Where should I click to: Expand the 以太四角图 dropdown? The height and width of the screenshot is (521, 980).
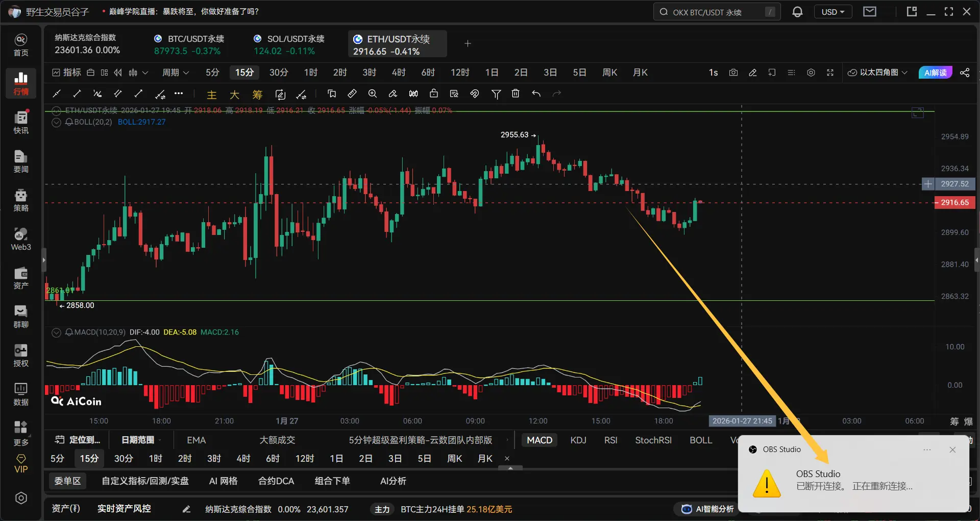click(x=878, y=73)
